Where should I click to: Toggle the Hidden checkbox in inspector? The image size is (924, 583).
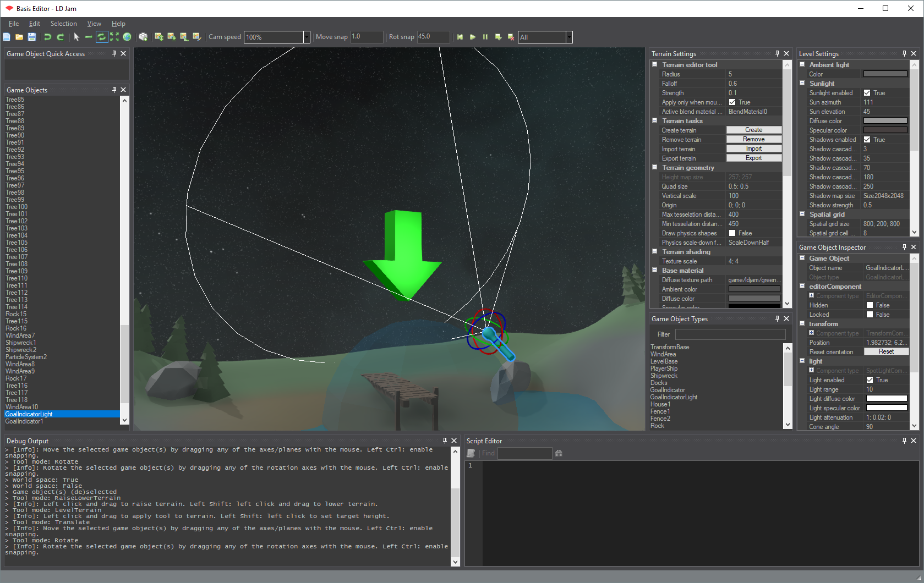[x=870, y=305]
